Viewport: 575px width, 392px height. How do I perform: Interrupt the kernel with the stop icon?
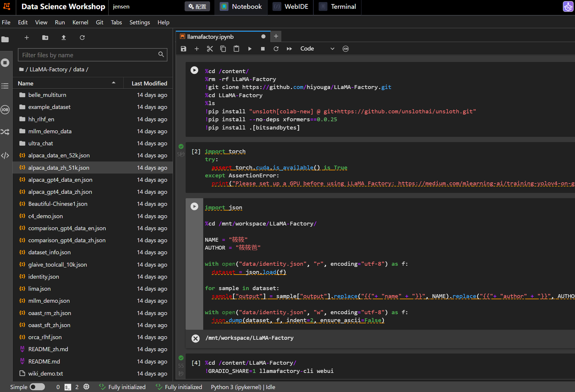[x=263, y=49]
